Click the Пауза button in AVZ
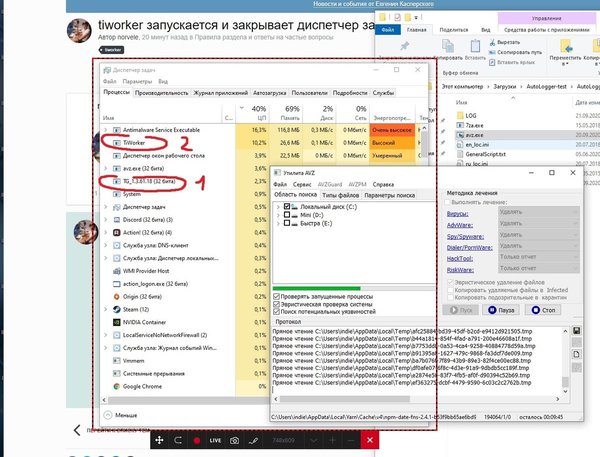Screen dimensions: 600x457 pyautogui.click(x=501, y=310)
